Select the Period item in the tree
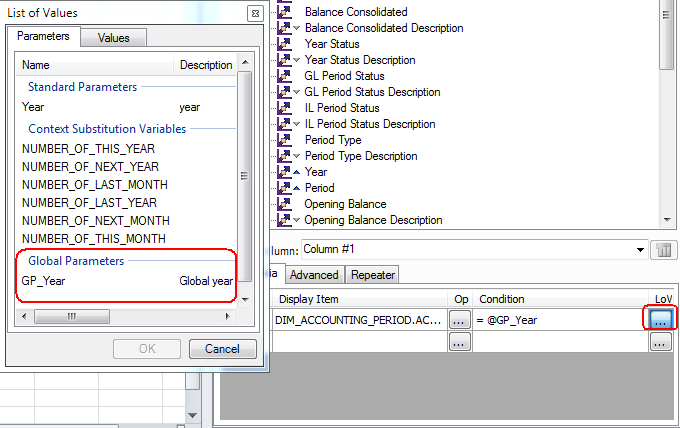Viewport: 680px width, 428px height. click(x=320, y=188)
